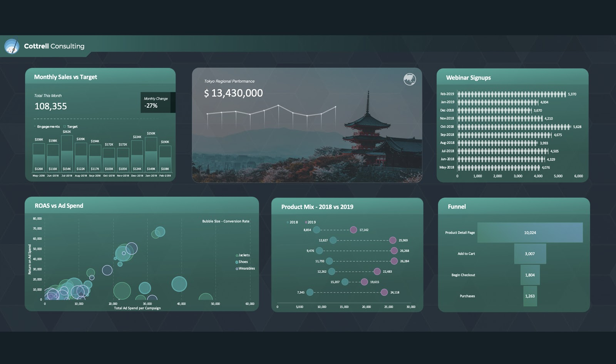
Task: Toggle the Jackets legend entry
Action: [237, 255]
